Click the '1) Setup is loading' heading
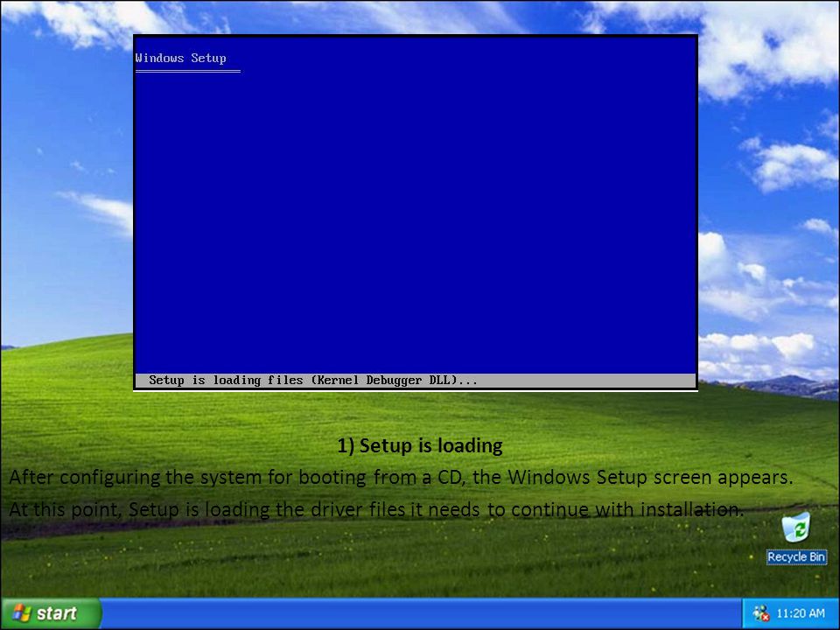The height and width of the screenshot is (630, 840). click(420, 445)
